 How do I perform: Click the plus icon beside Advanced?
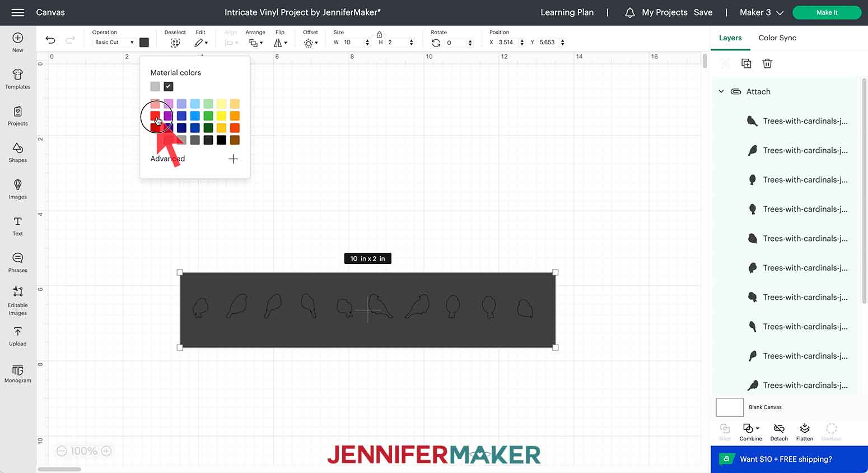(233, 159)
